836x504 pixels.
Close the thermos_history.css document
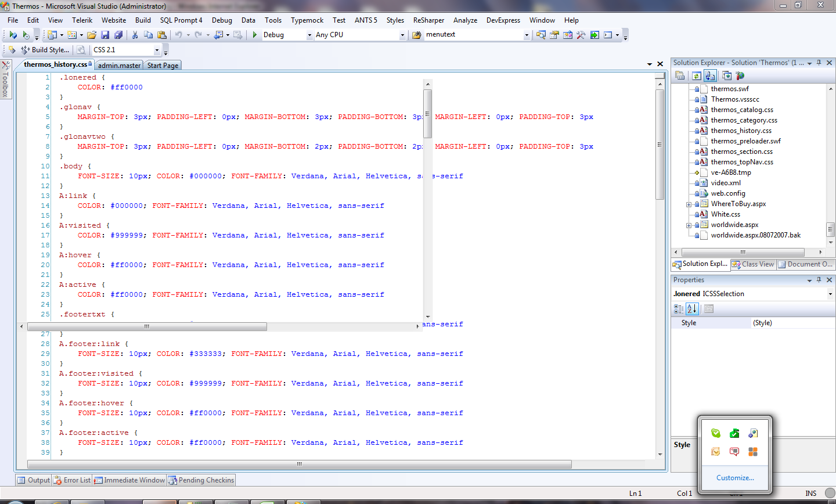pyautogui.click(x=660, y=64)
